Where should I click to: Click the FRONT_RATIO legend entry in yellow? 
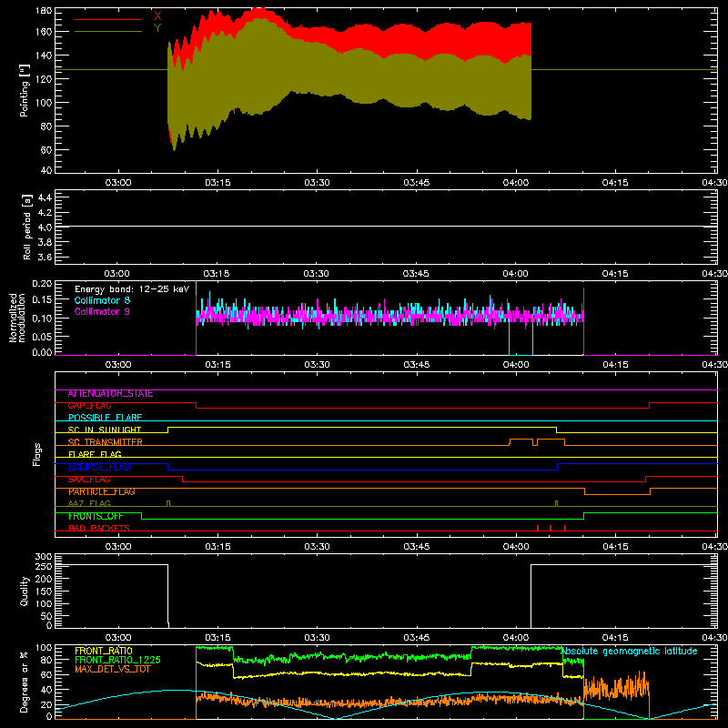coord(104,651)
